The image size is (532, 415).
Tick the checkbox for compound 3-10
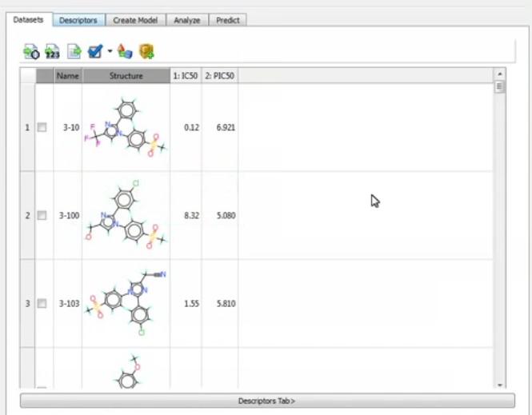[42, 127]
